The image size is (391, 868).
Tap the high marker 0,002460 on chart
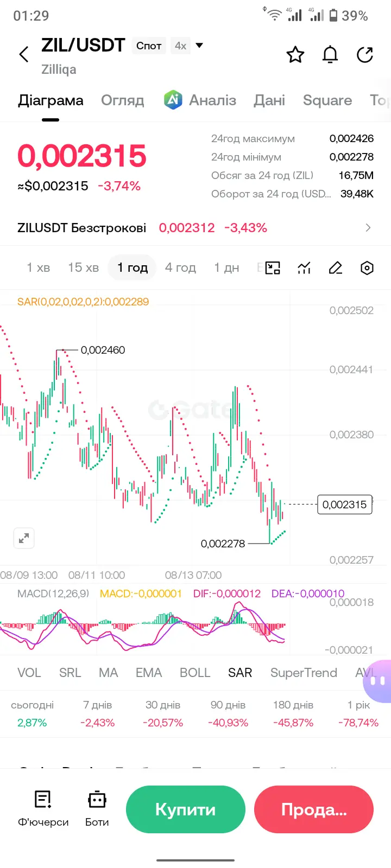103,350
